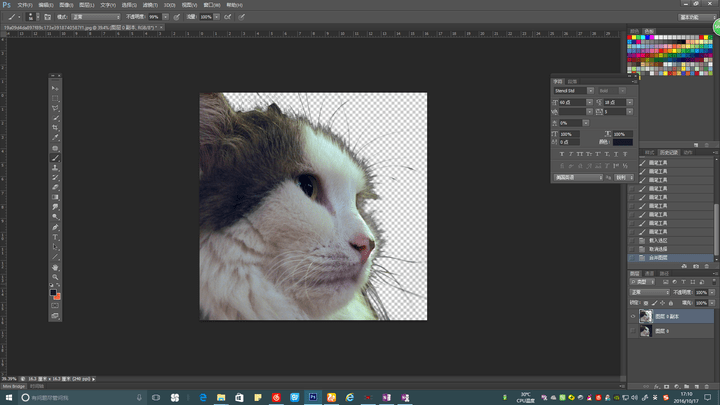Toggle visibility of 图层 0 layer
The height and width of the screenshot is (405, 720).
[x=633, y=331]
